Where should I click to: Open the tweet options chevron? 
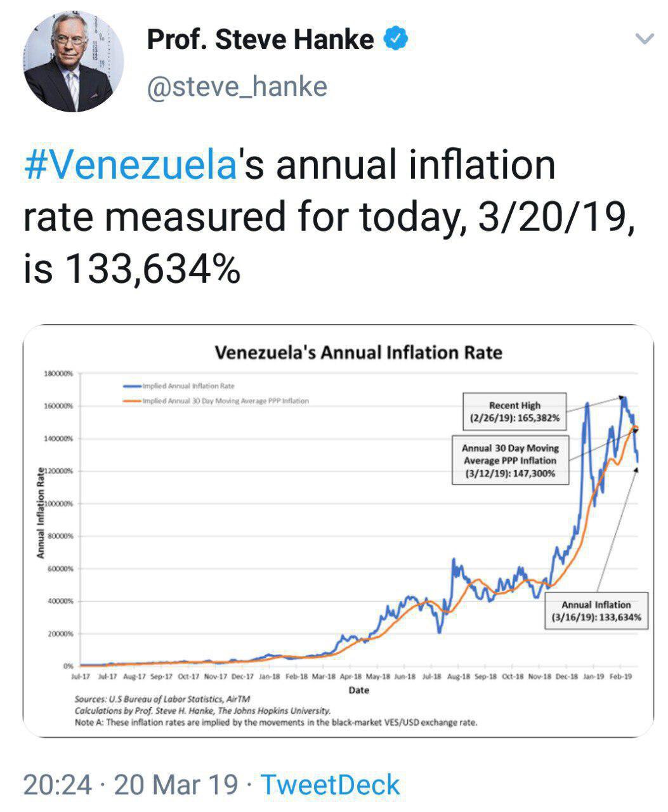click(645, 39)
